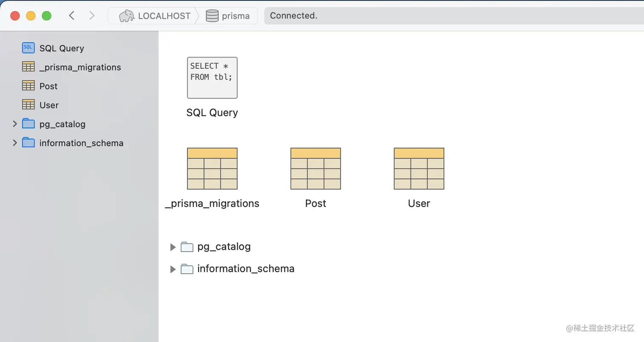This screenshot has width=644, height=342.
Task: Expand information_schema triangle in main area
Action: coord(173,269)
